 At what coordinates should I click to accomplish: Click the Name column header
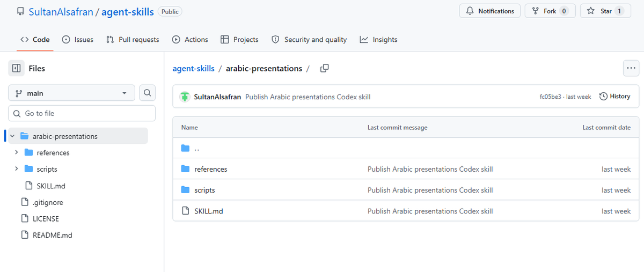(x=189, y=128)
